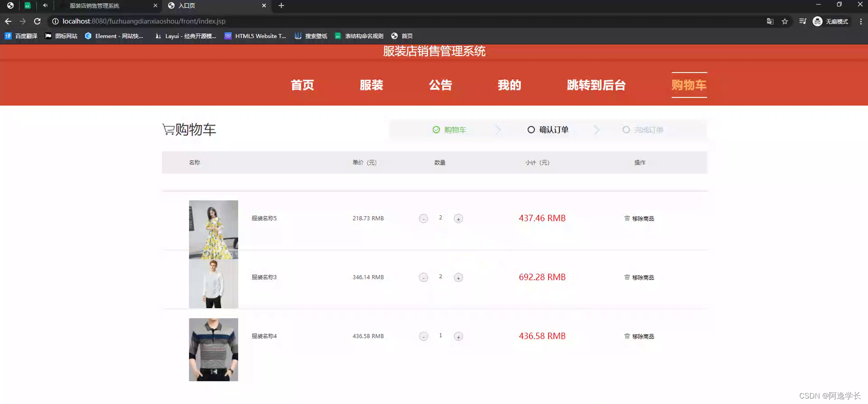Click the 437.46 RMB subtotal

pos(542,218)
